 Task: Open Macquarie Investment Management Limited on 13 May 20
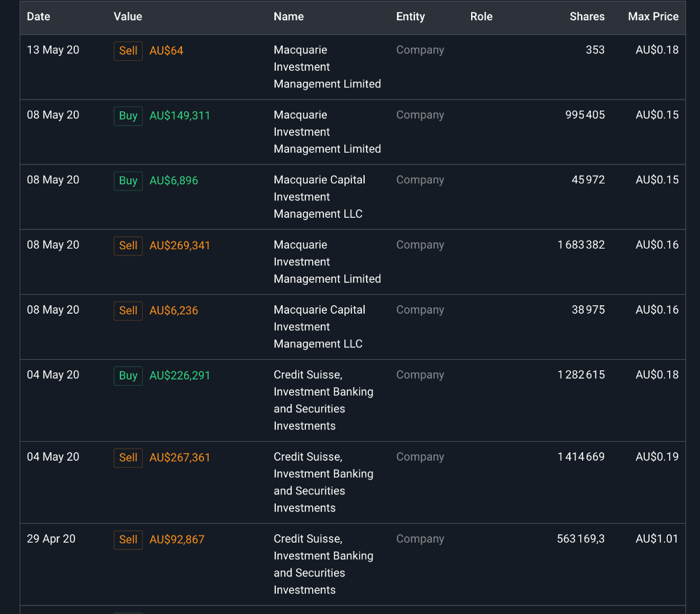327,67
